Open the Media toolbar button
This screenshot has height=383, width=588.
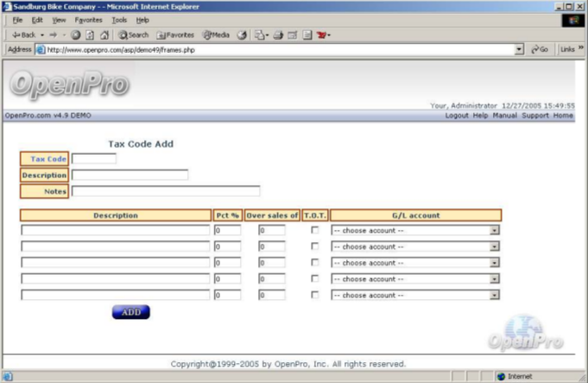coord(216,35)
